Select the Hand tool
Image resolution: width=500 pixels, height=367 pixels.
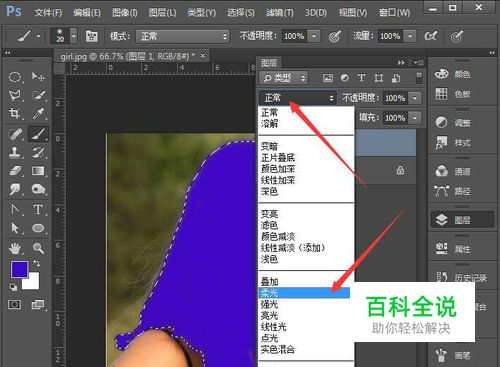coord(15,248)
